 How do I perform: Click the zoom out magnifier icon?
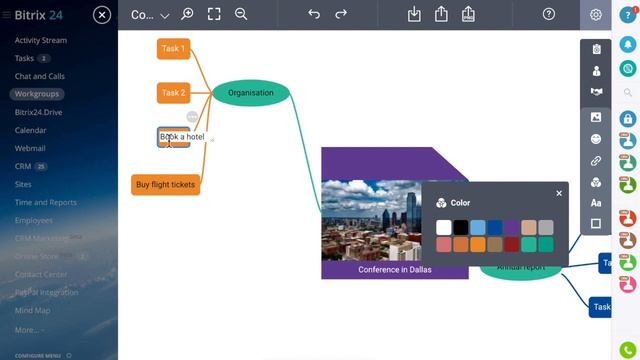[x=241, y=14]
